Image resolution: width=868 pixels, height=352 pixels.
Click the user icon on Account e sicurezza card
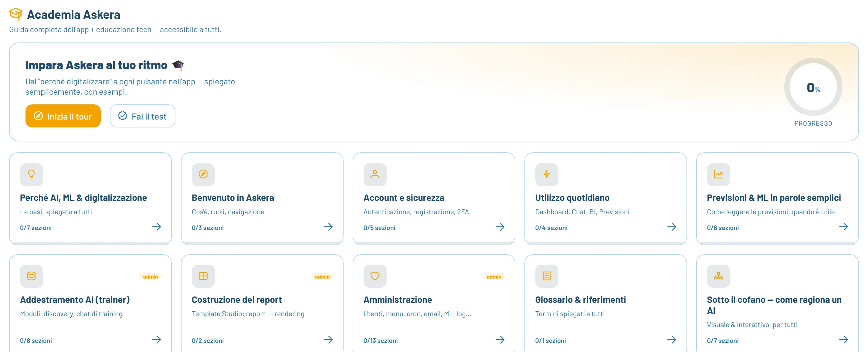click(375, 174)
